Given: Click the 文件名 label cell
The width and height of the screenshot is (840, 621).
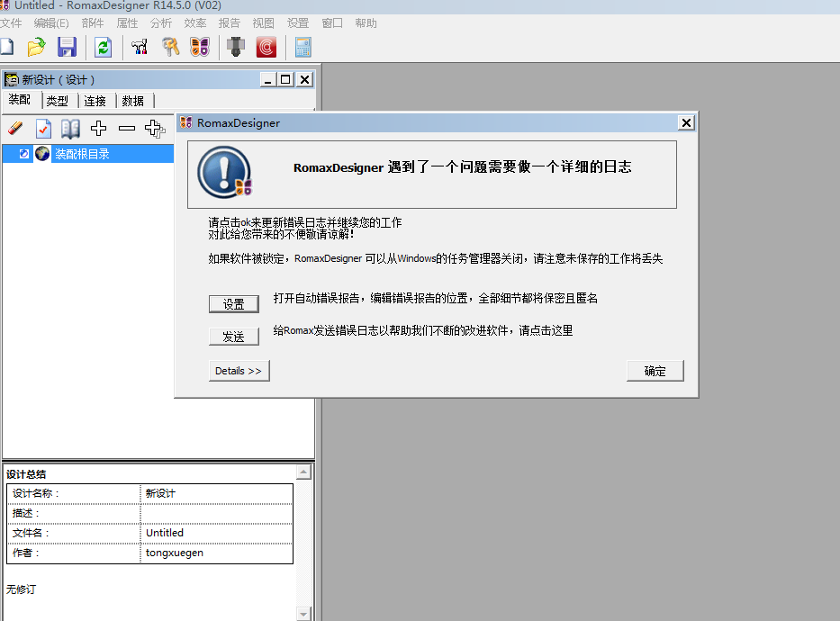Looking at the screenshot, I should [x=74, y=533].
